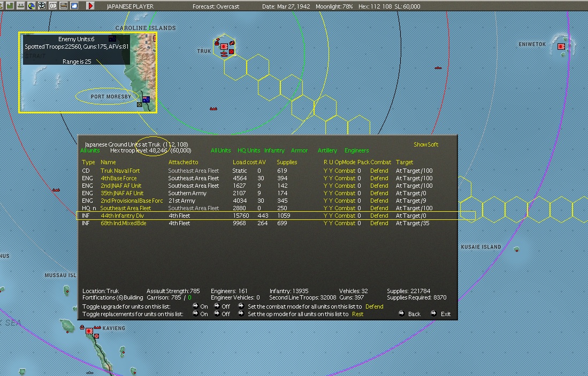Turn upgrades Off for listed units

click(222, 306)
